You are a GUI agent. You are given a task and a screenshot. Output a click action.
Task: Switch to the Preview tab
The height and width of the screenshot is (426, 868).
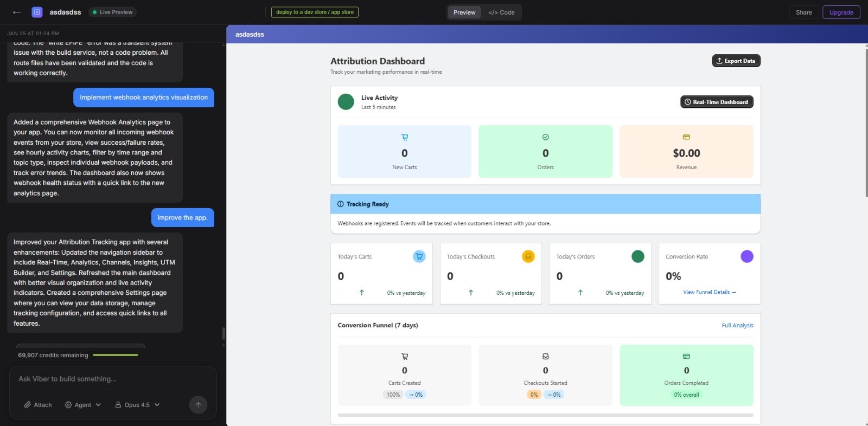pos(464,12)
